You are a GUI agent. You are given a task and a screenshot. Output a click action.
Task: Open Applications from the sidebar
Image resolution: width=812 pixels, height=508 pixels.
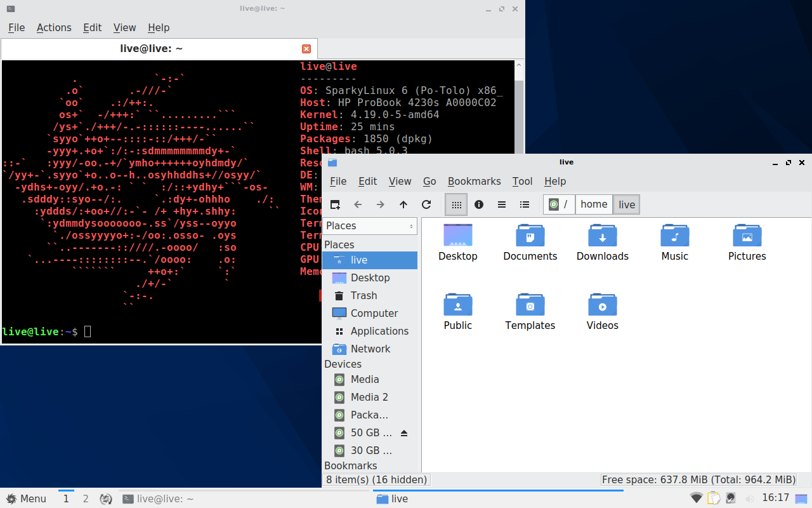pyautogui.click(x=377, y=331)
